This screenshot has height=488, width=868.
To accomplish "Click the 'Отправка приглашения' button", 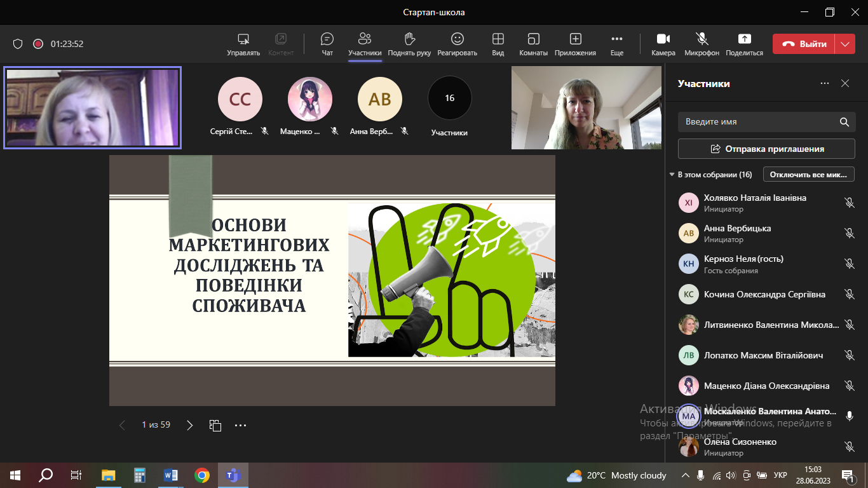I will click(x=766, y=149).
